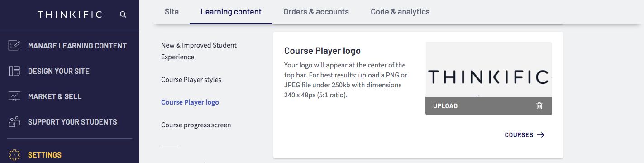
Task: Click the Thinkific logo in the sidebar
Action: click(x=70, y=14)
